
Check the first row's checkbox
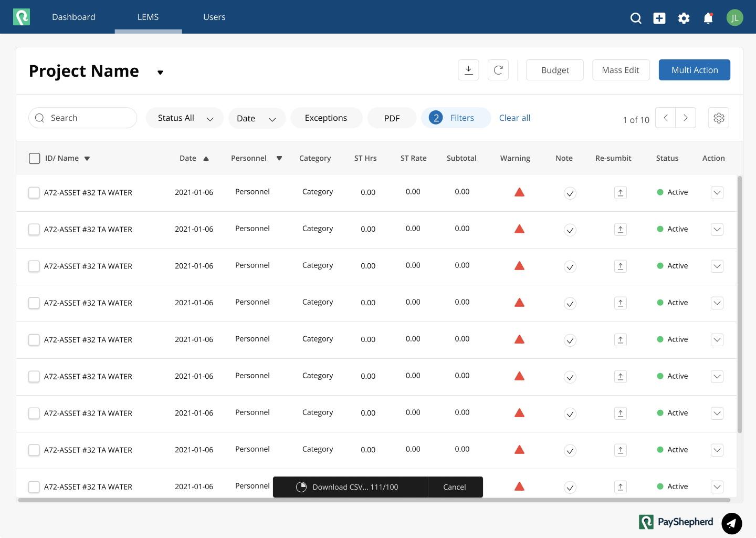pyautogui.click(x=34, y=193)
